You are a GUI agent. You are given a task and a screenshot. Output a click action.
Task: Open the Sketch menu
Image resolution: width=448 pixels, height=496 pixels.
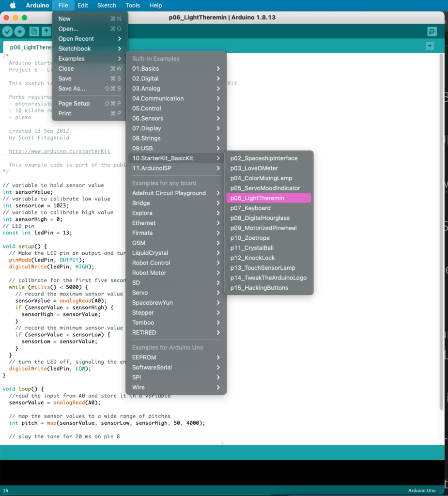tap(107, 5)
